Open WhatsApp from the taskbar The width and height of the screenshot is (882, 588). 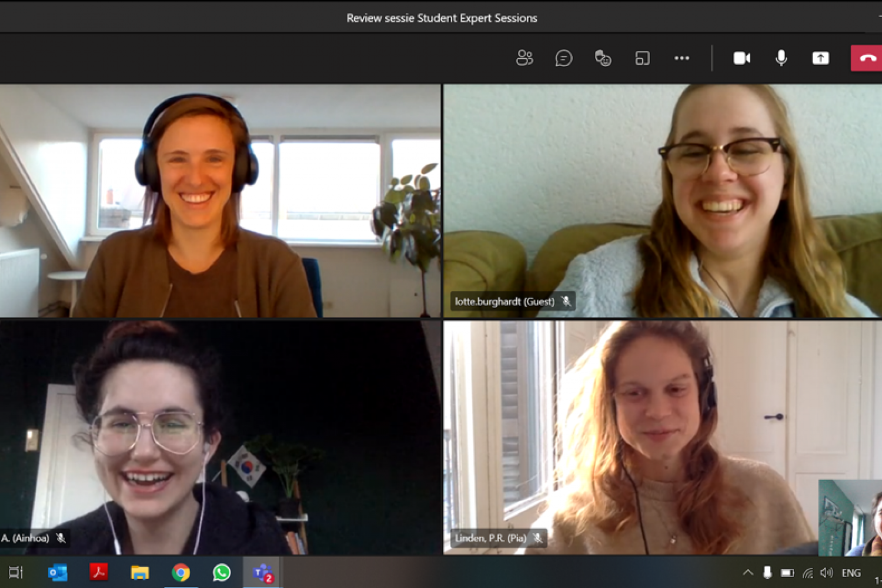[x=222, y=572]
